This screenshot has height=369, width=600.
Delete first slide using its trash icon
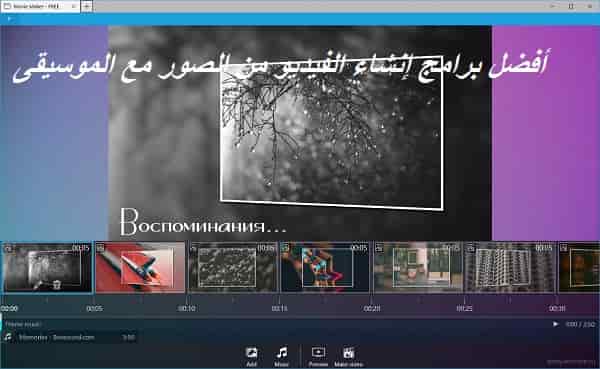tap(57, 284)
